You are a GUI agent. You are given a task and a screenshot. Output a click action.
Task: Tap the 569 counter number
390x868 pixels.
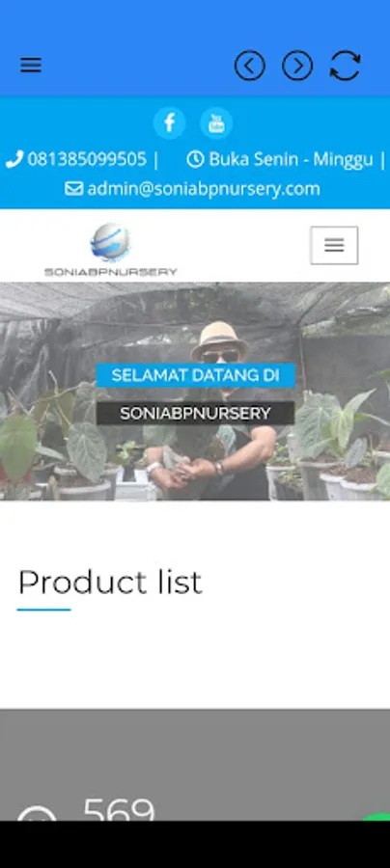[x=119, y=809]
